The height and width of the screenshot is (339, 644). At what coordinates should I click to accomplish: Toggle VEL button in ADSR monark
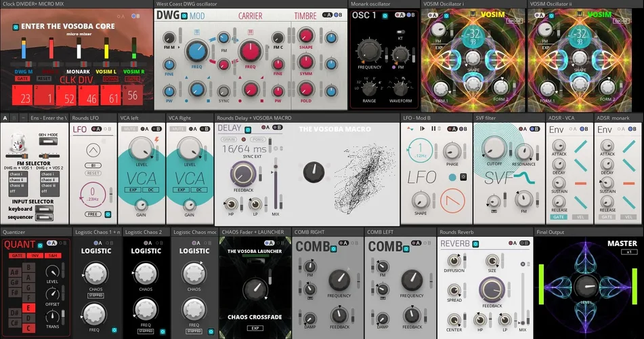[629, 217]
